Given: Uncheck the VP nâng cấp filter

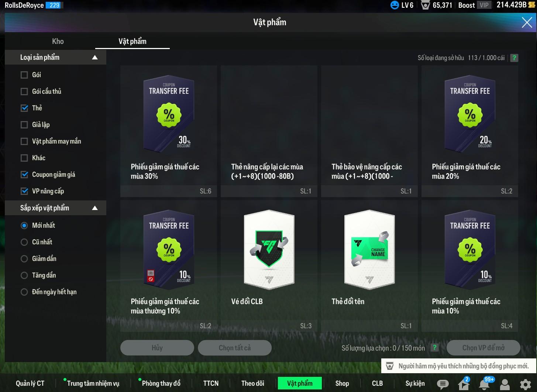Looking at the screenshot, I should (x=24, y=191).
